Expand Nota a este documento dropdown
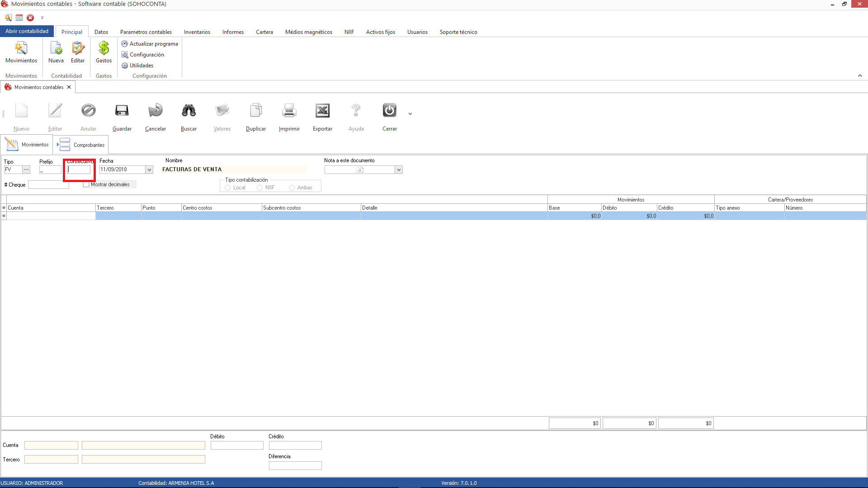Image resolution: width=868 pixels, height=488 pixels. click(x=399, y=169)
